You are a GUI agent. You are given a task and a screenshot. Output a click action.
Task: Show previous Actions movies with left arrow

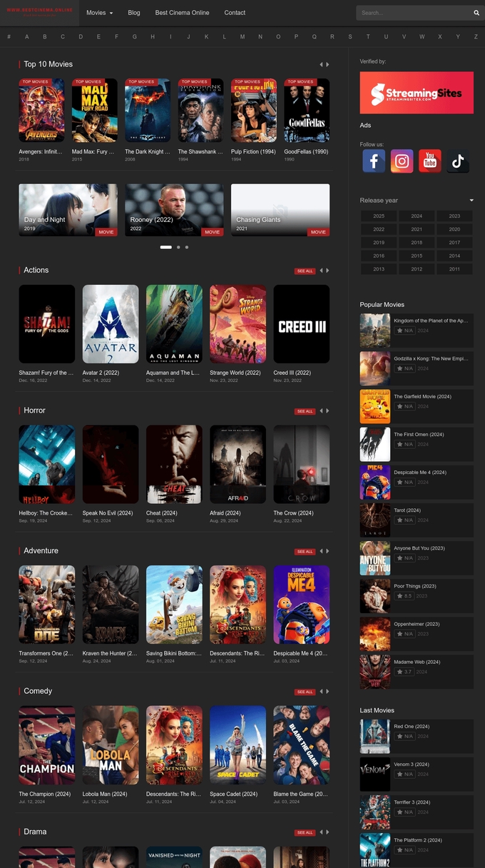pyautogui.click(x=321, y=271)
